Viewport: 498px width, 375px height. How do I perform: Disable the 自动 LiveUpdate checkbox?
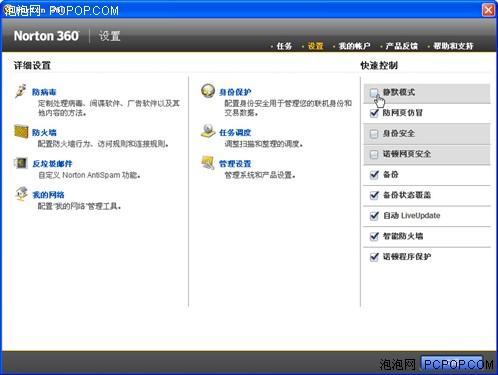coord(374,216)
